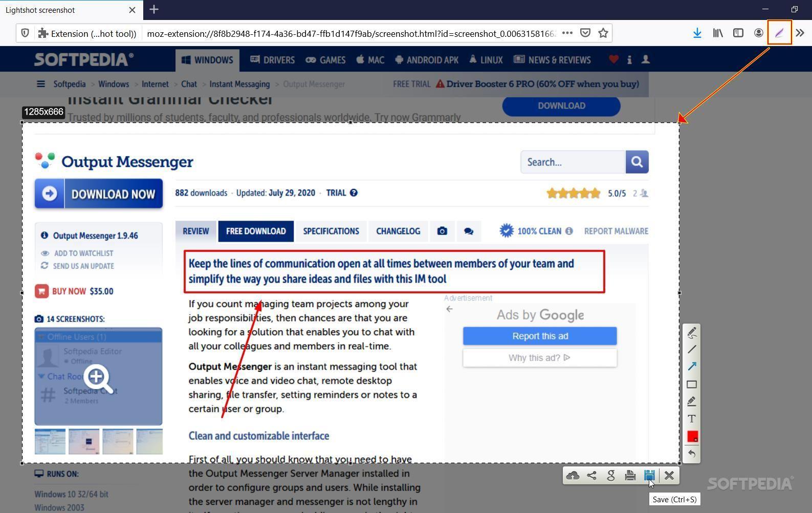The width and height of the screenshot is (812, 513).
Task: Close the Lightshot screenshot tab
Action: pyautogui.click(x=132, y=10)
